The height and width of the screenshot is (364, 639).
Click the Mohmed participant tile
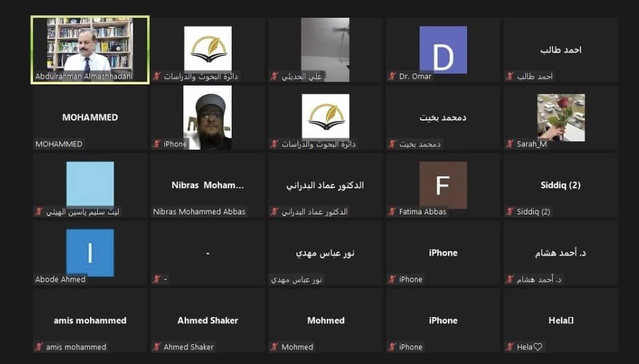[325, 320]
